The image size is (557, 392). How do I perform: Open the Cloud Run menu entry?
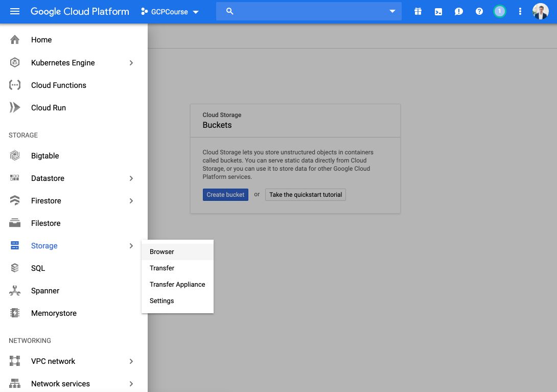[74, 108]
